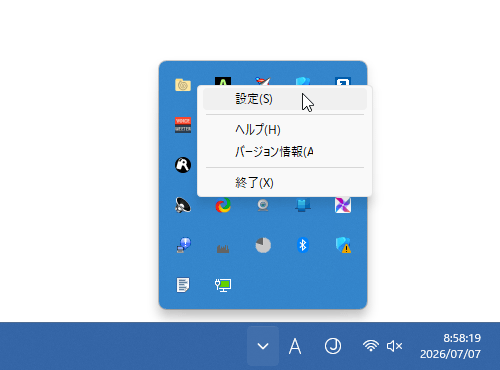Open Windows Security shield with warning
Screen dimensions: 500x370
(x=343, y=245)
